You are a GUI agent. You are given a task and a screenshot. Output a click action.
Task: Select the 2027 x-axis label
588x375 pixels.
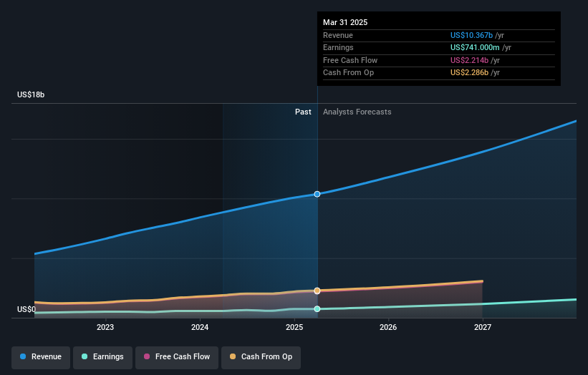[483, 328]
